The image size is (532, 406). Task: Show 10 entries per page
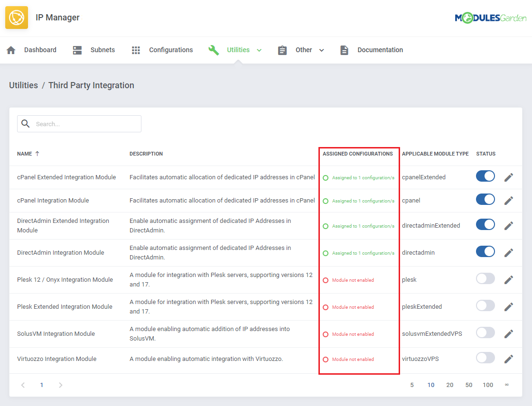[x=431, y=385]
